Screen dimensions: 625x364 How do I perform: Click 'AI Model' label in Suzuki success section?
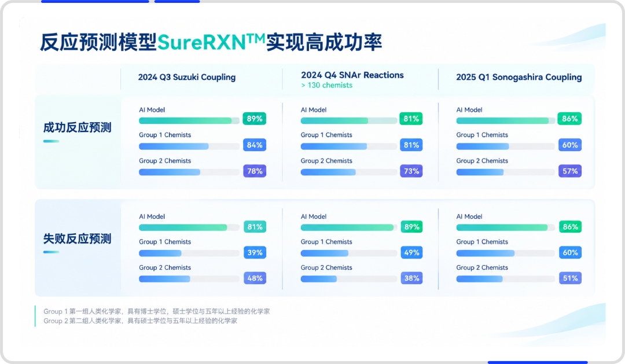click(152, 110)
